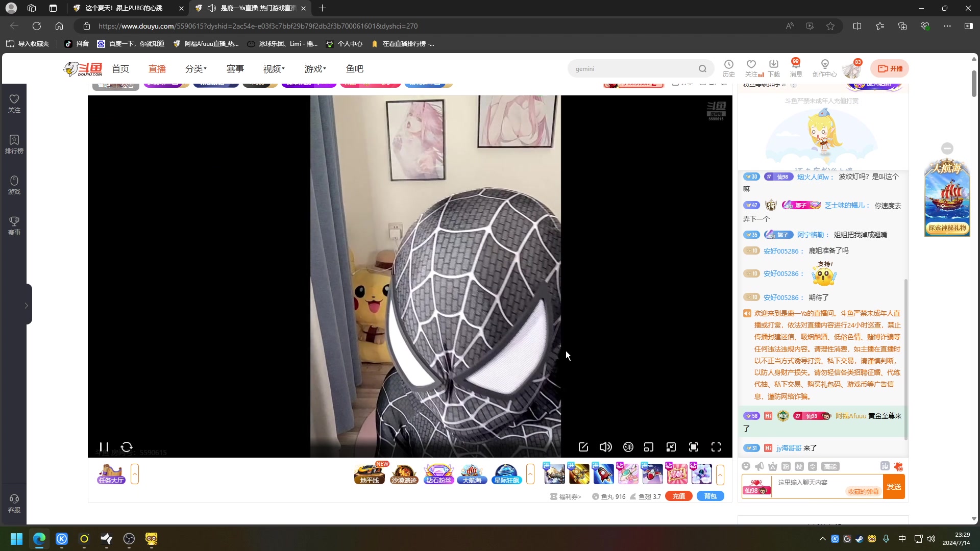This screenshot has width=980, height=551.
Task: Open the user avatar profile menu
Action: (x=851, y=69)
